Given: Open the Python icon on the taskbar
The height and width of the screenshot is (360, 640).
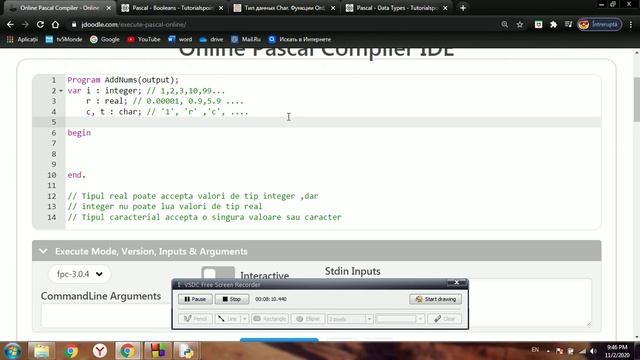Looking at the screenshot, I should point(187,351).
